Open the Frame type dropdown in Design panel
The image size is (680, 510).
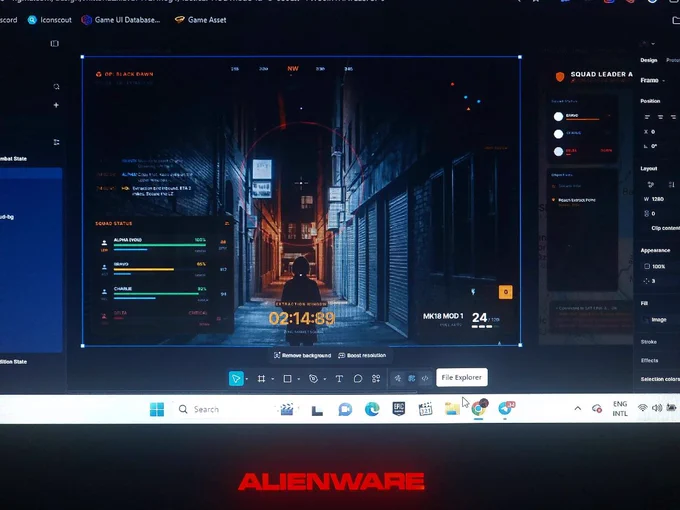pyautogui.click(x=653, y=80)
